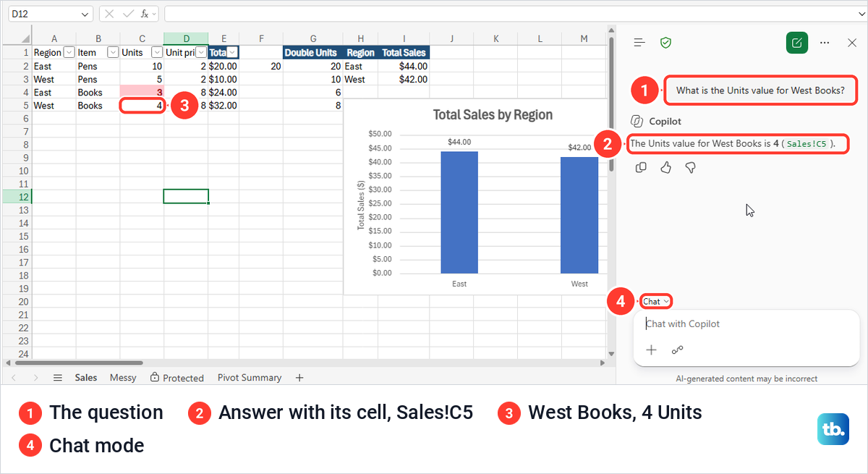Viewport: 868px width, 474px height.
Task: Click the formula bar input
Action: (510, 14)
